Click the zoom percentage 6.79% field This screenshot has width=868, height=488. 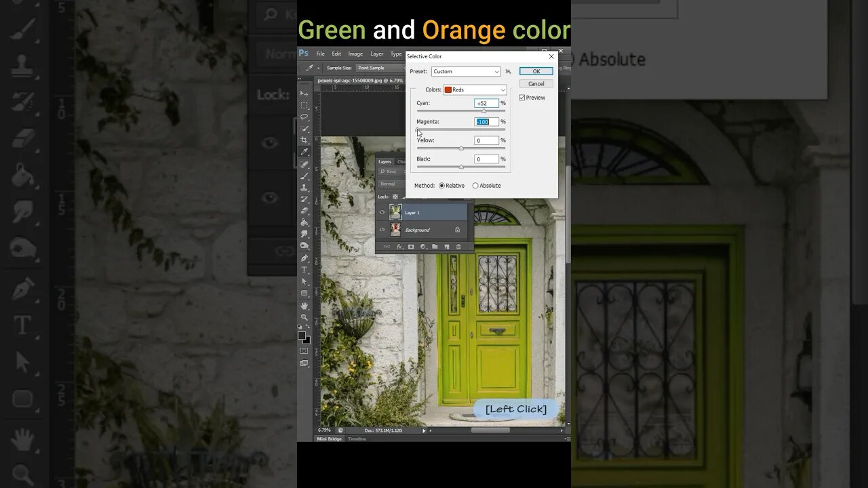[x=325, y=430]
